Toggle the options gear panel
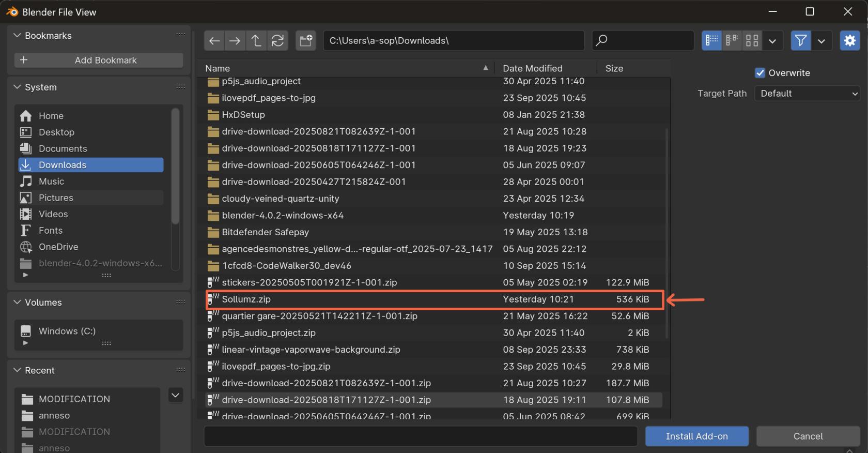868x453 pixels. click(849, 41)
